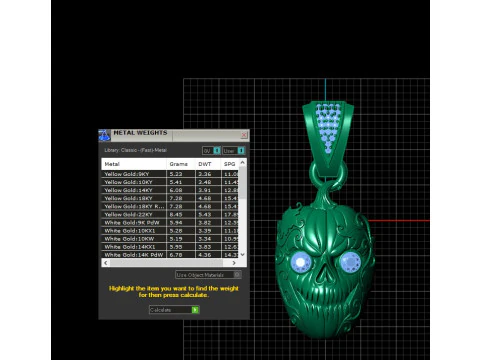This screenshot has height=360, width=480.
Task: Click the table's scroll down arrow
Action: [243, 254]
